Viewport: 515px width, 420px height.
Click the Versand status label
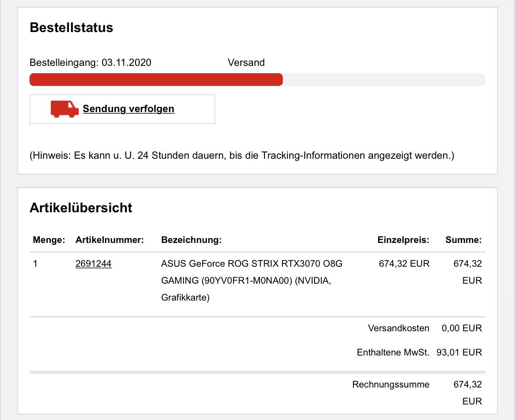pos(246,62)
